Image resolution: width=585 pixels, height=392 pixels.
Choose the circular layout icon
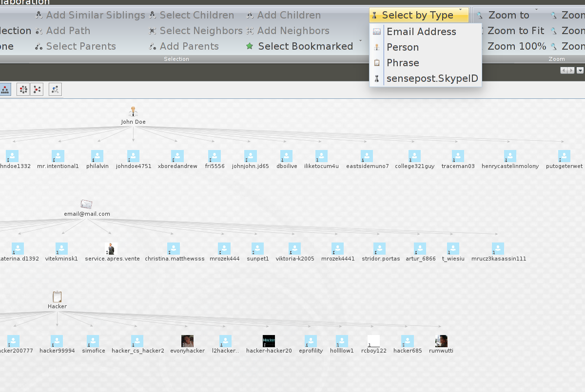click(x=23, y=89)
